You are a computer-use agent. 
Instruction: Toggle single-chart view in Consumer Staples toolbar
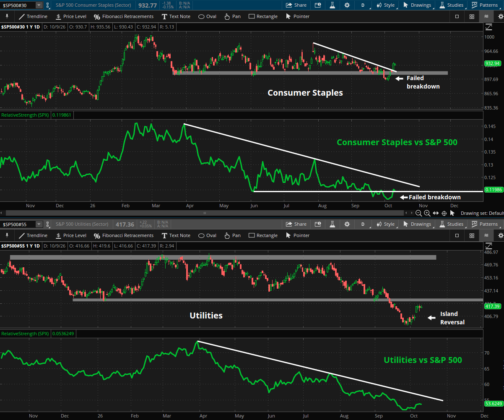point(457,16)
